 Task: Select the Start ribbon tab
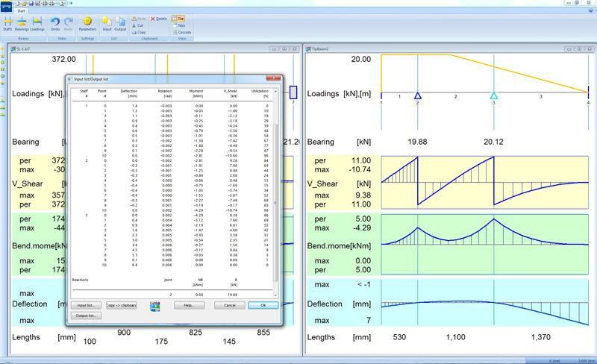[21, 10]
